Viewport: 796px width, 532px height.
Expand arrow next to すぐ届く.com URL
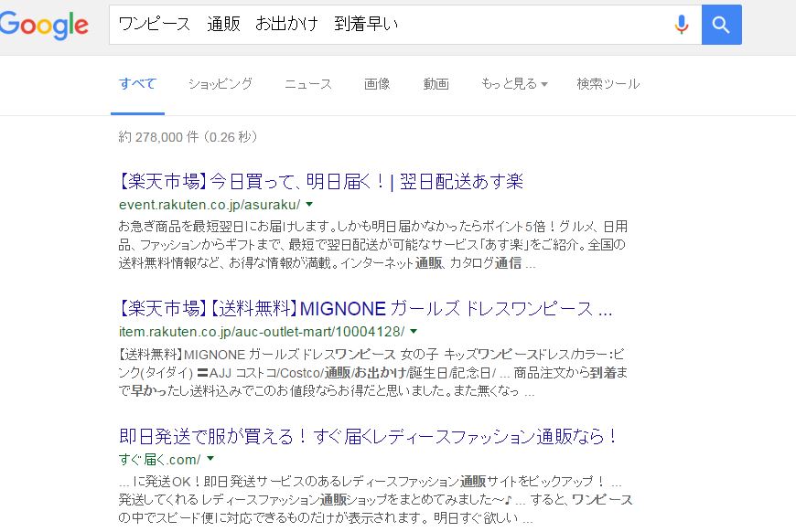point(210,459)
